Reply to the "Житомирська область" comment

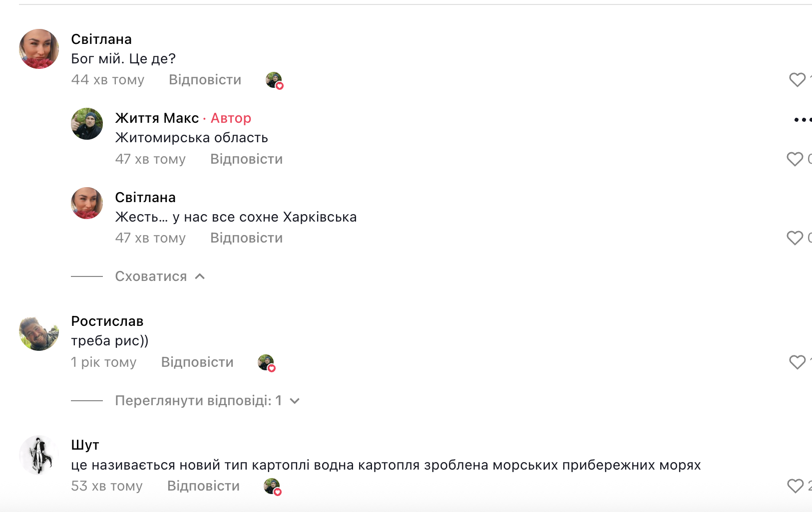tap(246, 159)
